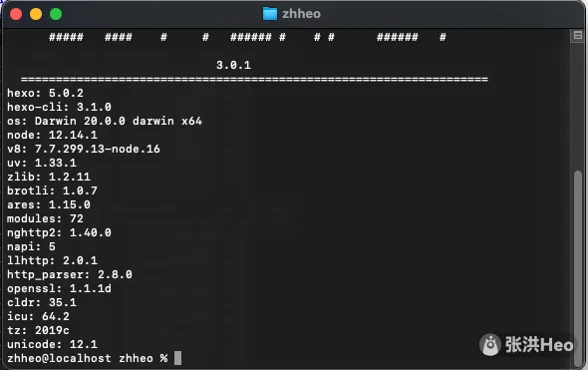This screenshot has height=370, width=588.
Task: Click the napi: 5 line
Action: point(31,246)
